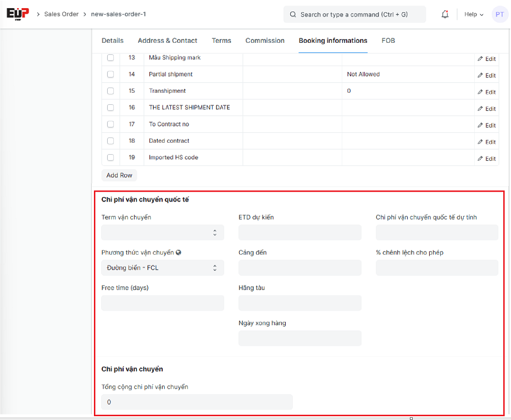Open the Help dropdown menu

pos(474,14)
